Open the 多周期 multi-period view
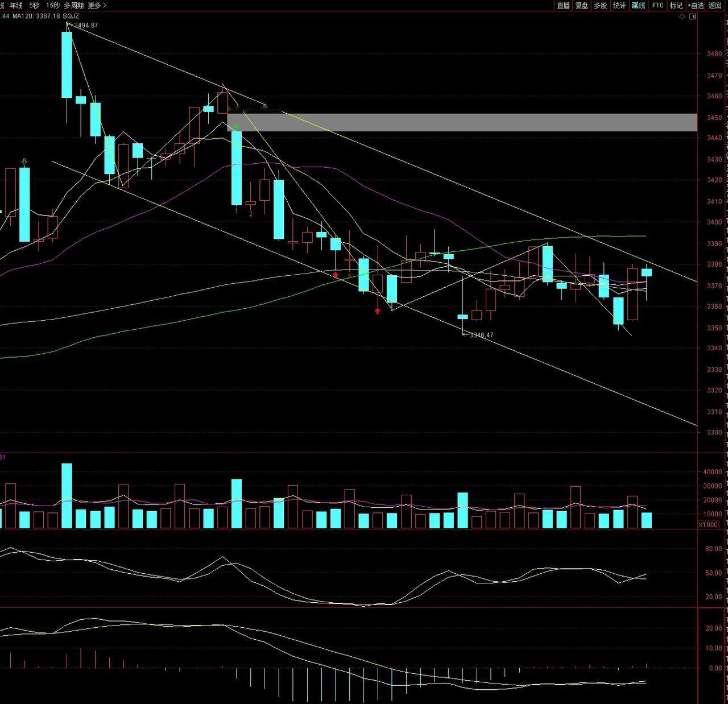Image resolution: width=728 pixels, height=704 pixels. (x=73, y=5)
